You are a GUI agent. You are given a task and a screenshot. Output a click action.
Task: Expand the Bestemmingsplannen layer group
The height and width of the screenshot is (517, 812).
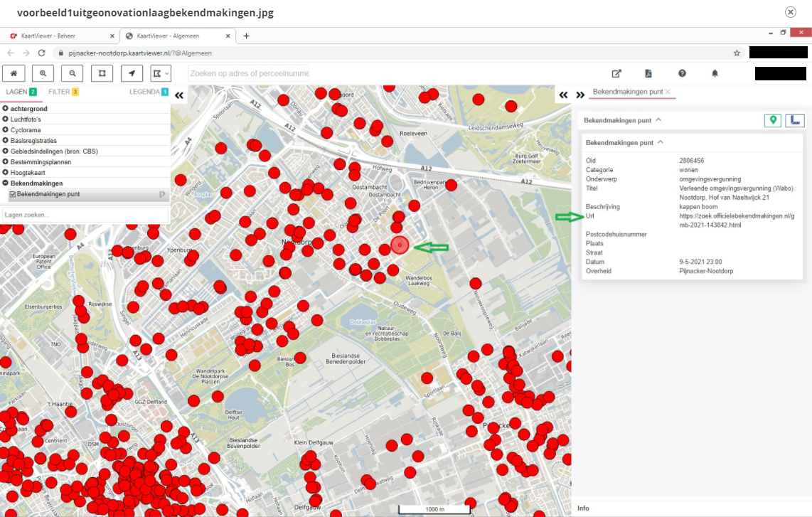point(5,162)
